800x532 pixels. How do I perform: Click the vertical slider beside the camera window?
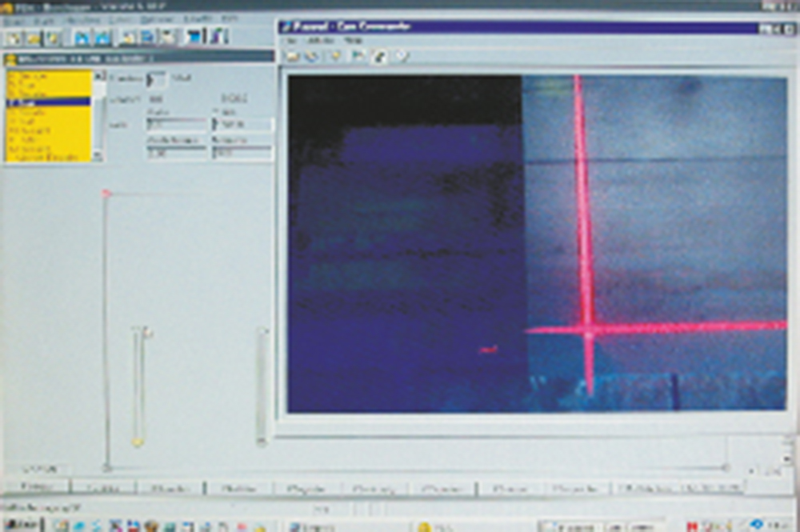[262, 386]
